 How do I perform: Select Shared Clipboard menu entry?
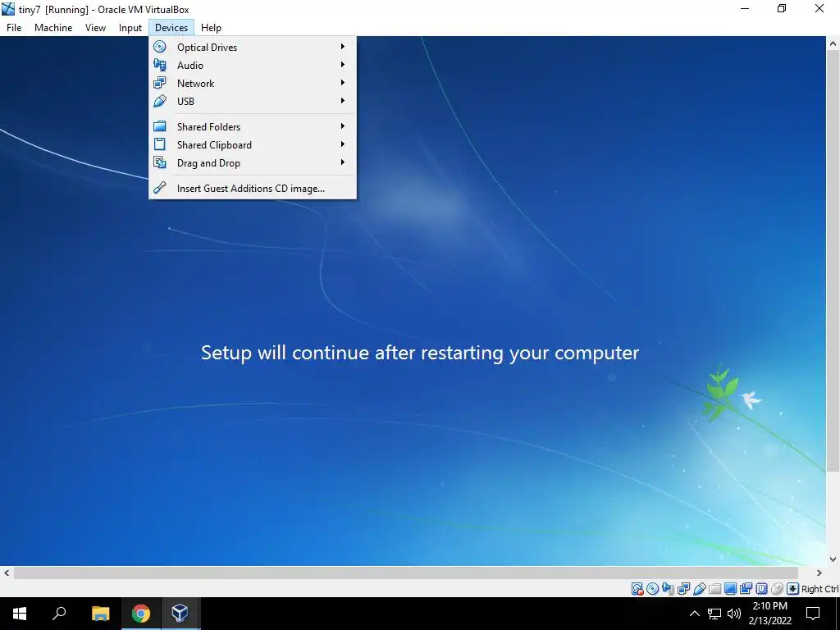pos(253,144)
